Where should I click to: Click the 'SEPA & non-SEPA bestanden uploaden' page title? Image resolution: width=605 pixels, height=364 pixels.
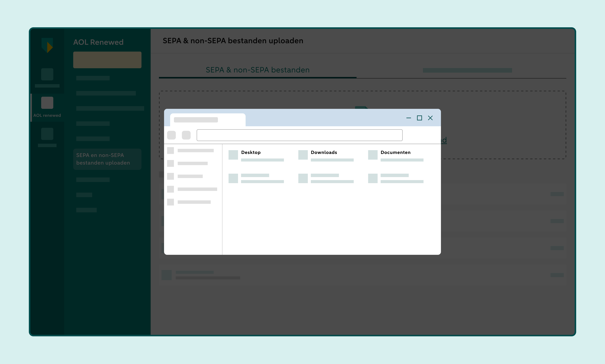point(233,41)
